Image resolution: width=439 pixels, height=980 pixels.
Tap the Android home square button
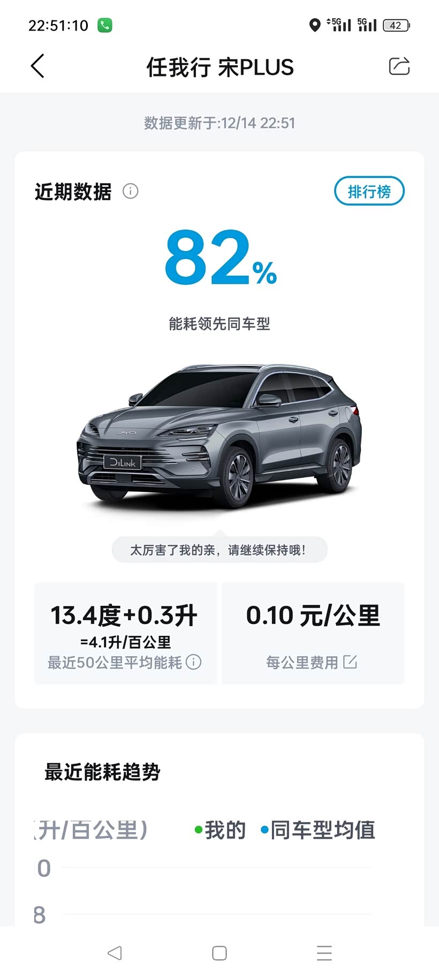(219, 953)
